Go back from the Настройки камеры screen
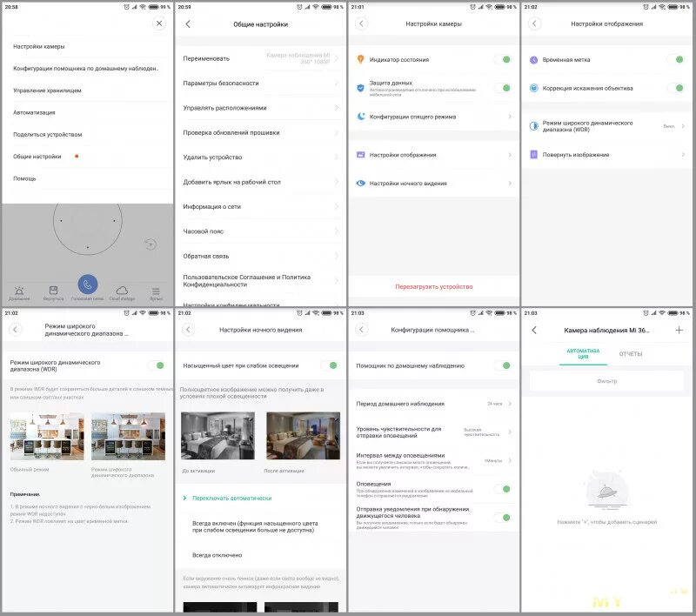 coord(361,23)
